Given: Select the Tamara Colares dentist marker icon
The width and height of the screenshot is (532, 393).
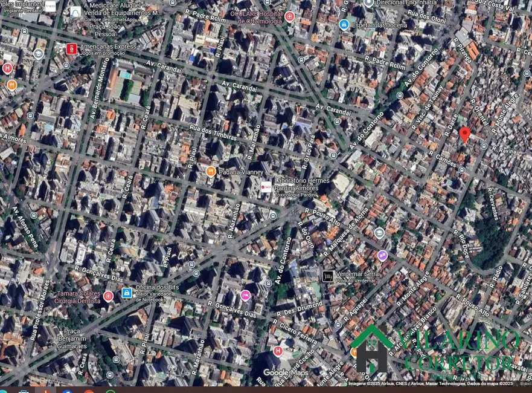Looking at the screenshot, I should click(x=108, y=296).
